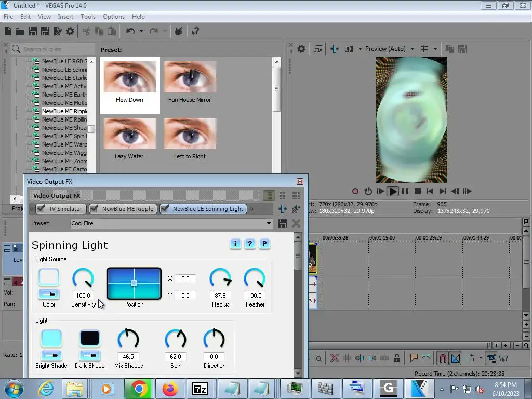Open Video Output FX from preview toolbar
The height and width of the screenshot is (399, 532).
click(334, 49)
